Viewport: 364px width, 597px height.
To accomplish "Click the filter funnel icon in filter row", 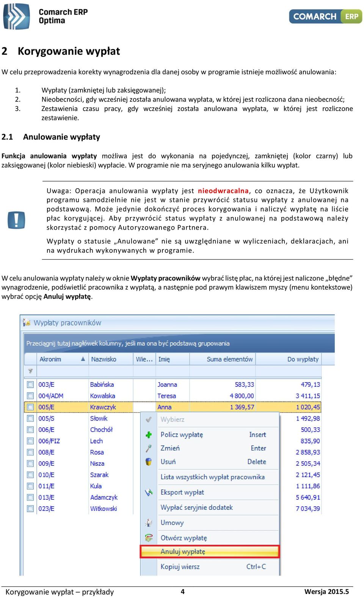I will point(30,371).
